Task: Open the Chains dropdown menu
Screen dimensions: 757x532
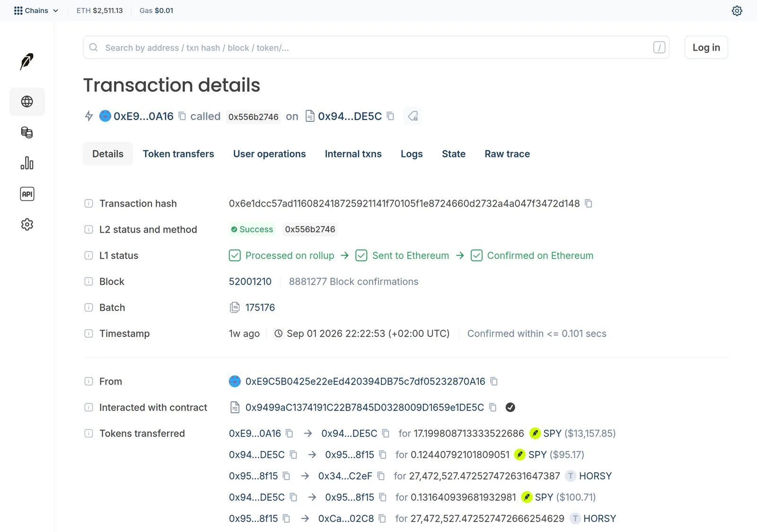Action: 36,10
